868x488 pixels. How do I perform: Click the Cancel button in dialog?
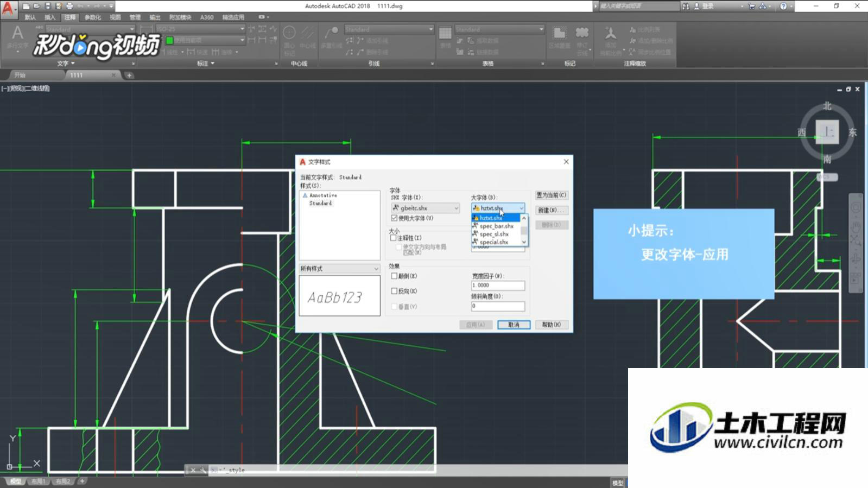pos(514,325)
